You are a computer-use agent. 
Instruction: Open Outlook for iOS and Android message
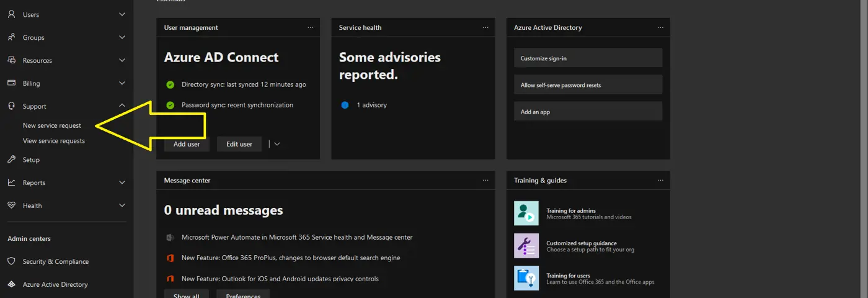280,278
